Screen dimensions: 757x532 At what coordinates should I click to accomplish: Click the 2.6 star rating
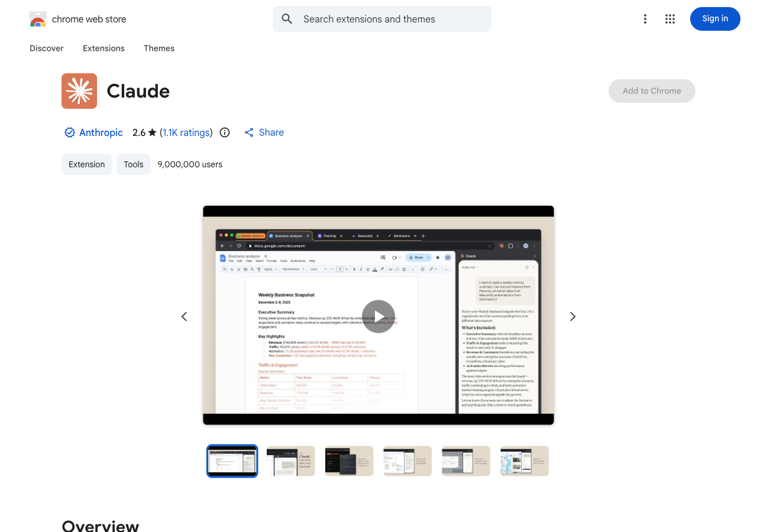pyautogui.click(x=144, y=132)
